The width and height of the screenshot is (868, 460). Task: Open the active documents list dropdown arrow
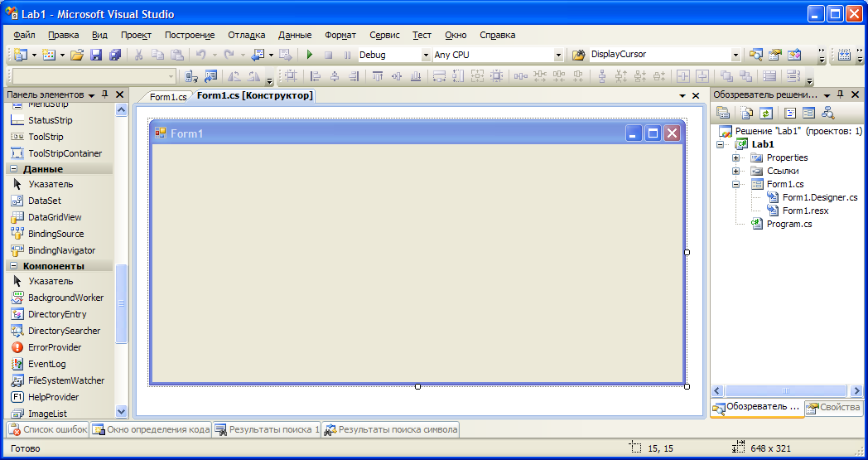[682, 96]
